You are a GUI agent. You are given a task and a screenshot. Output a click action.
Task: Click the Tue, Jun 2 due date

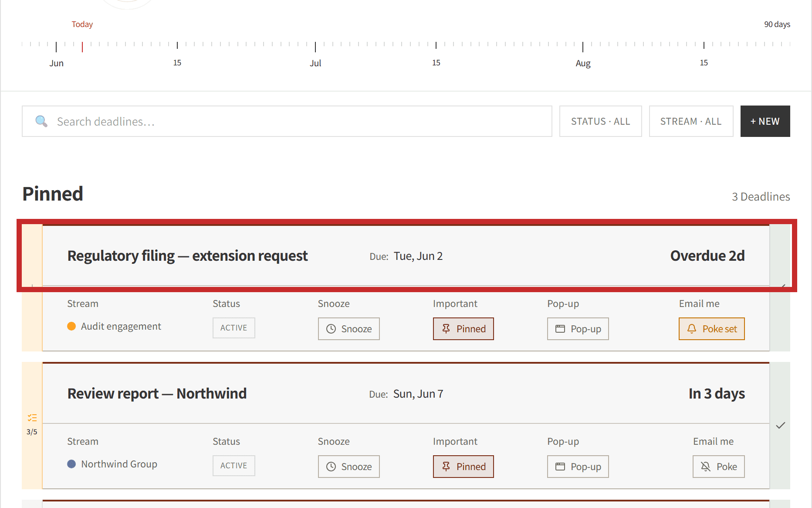click(x=418, y=256)
